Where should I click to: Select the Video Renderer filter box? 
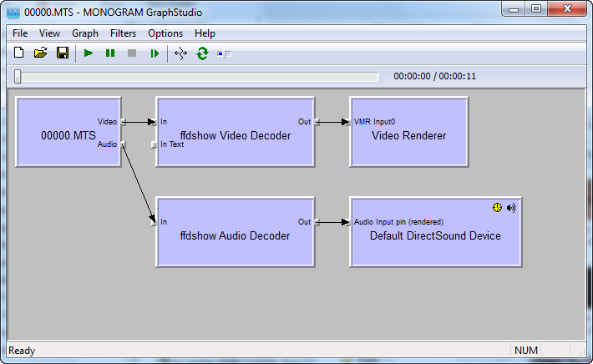click(409, 132)
